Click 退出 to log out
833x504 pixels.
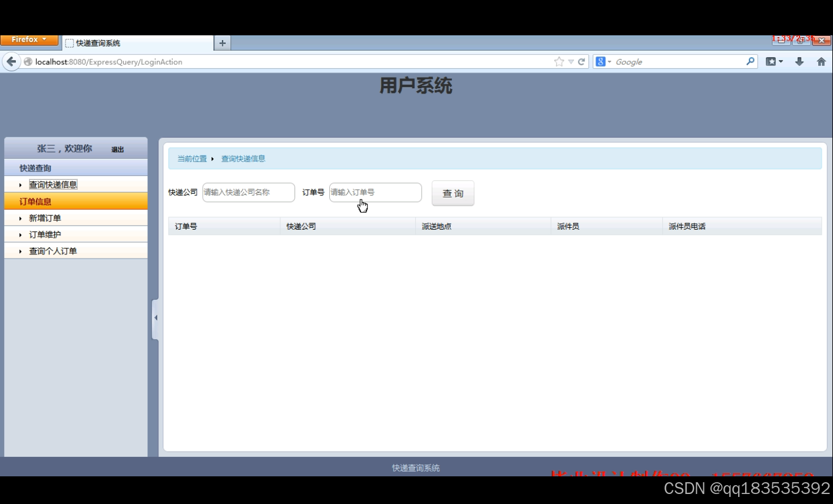[x=117, y=150]
